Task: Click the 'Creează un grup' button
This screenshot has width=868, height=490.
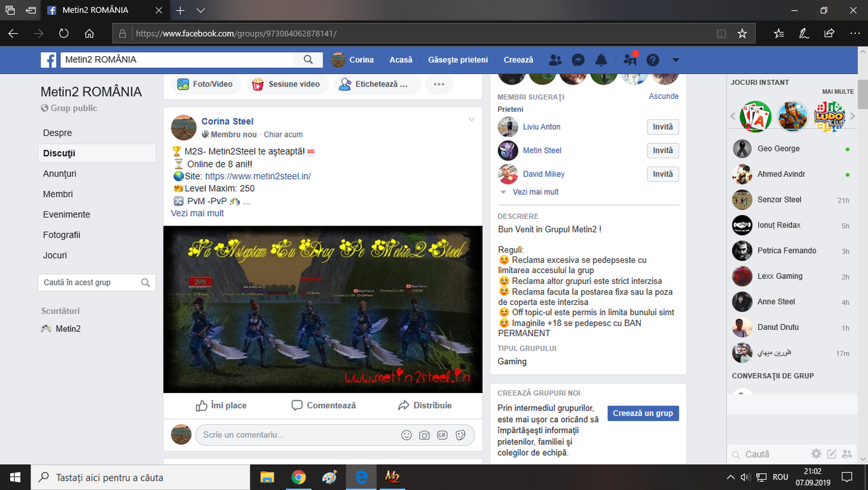Action: pyautogui.click(x=643, y=413)
